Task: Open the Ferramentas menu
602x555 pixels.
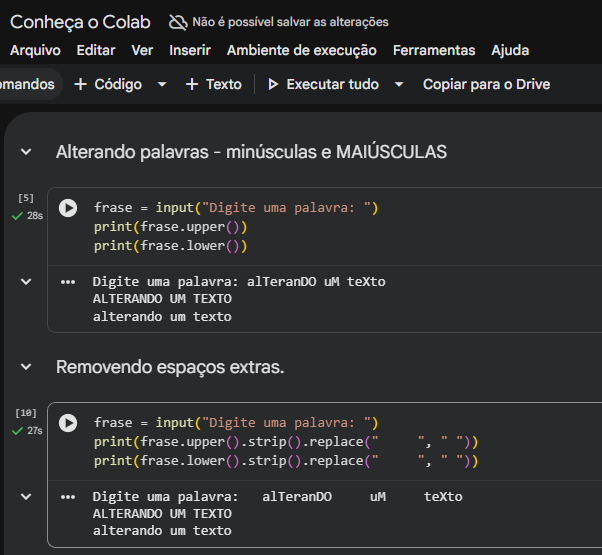Action: click(434, 50)
